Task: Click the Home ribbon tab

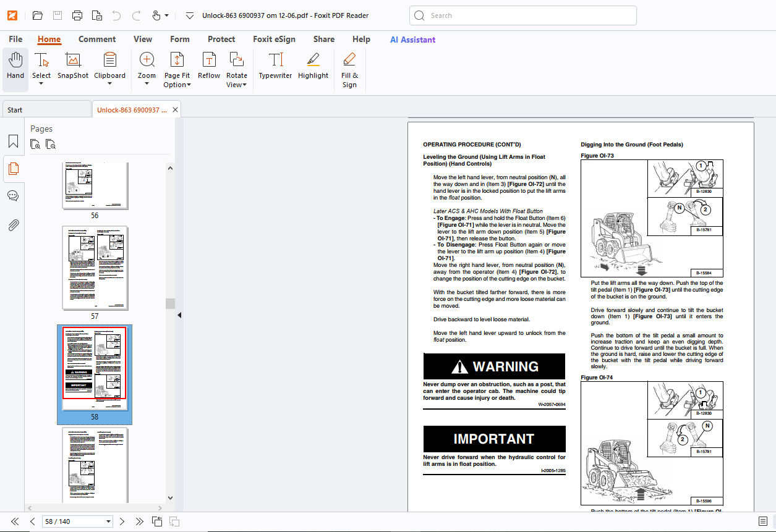Action: click(x=49, y=39)
